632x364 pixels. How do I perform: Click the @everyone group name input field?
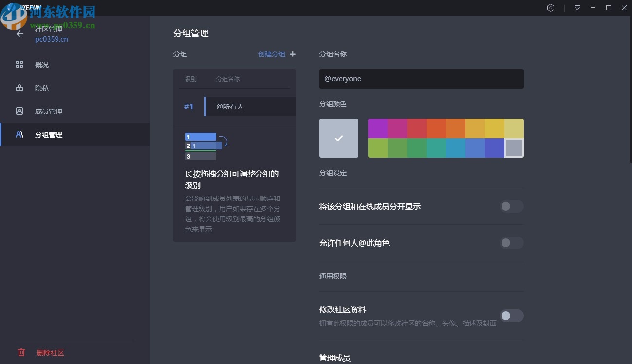coord(421,78)
